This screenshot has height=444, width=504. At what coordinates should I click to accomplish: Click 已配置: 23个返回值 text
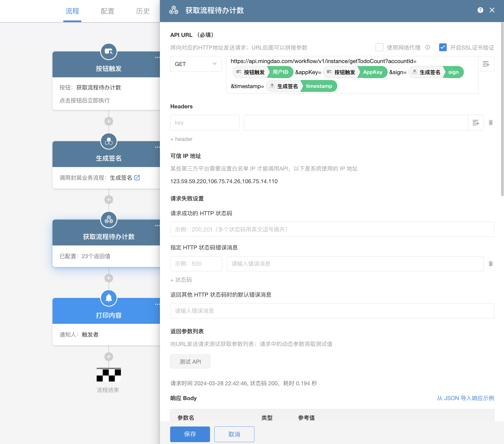(x=85, y=256)
